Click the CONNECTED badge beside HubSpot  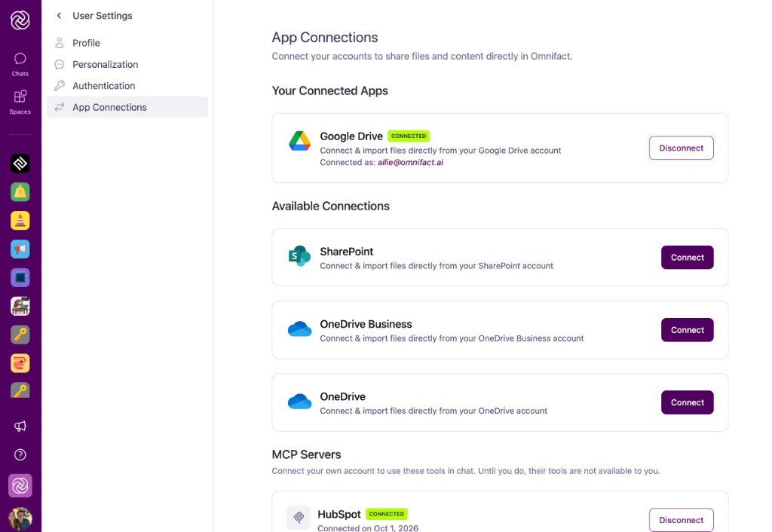pyautogui.click(x=387, y=514)
